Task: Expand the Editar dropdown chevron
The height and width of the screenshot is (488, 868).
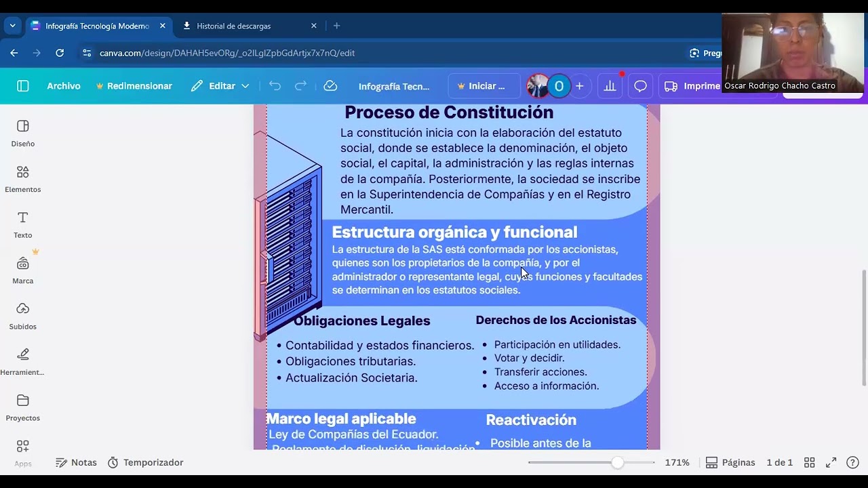Action: (245, 86)
